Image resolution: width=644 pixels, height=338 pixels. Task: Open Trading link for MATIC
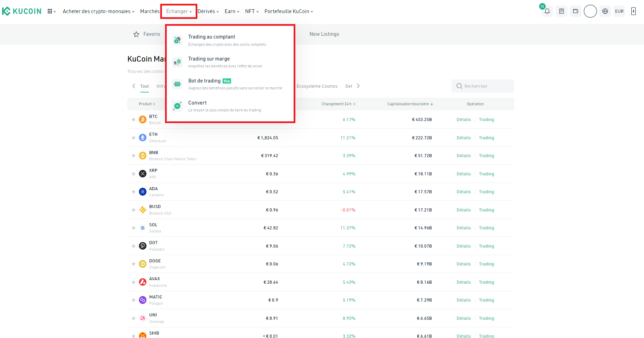(486, 300)
